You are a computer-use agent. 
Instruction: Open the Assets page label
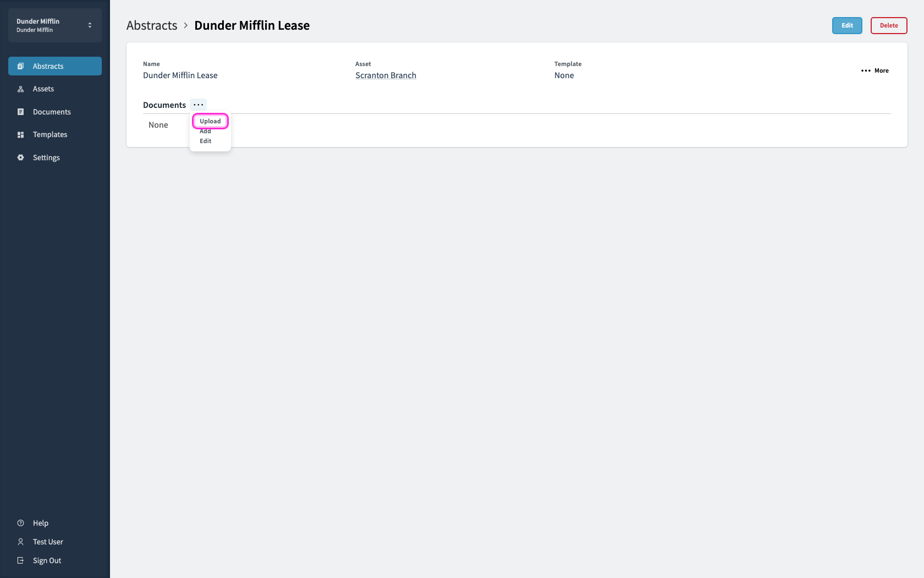(43, 89)
